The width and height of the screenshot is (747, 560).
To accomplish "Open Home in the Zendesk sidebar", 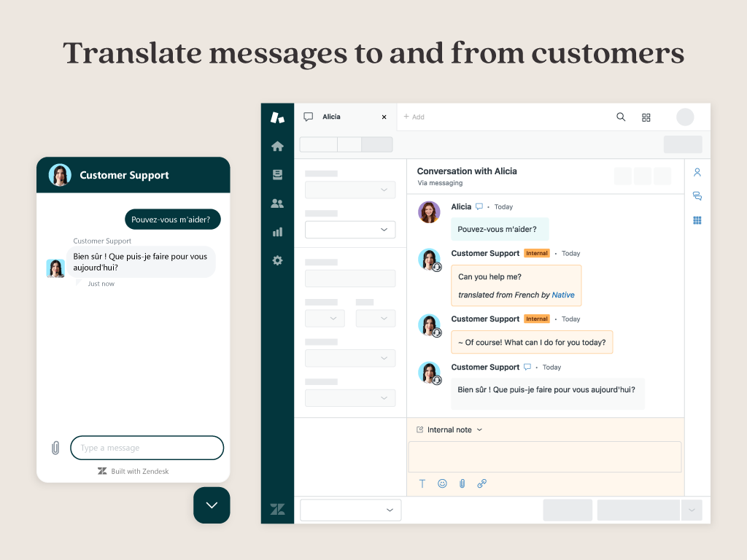I will 277,146.
